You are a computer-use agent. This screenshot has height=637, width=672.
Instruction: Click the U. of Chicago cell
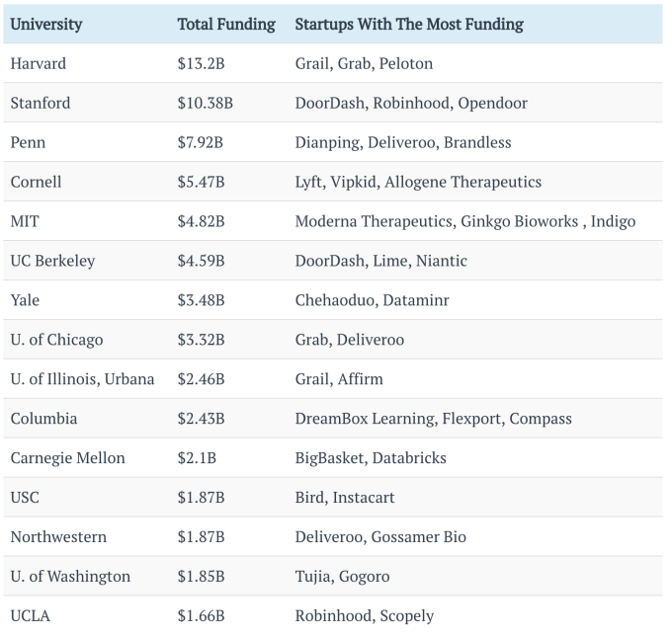tap(56, 340)
